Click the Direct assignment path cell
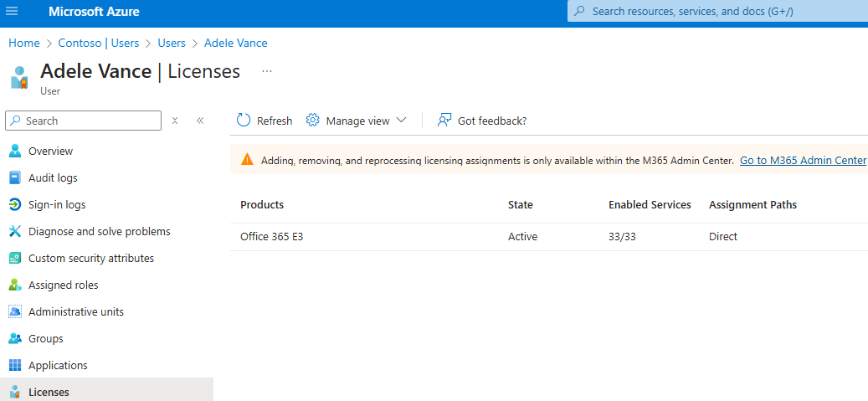 click(723, 237)
